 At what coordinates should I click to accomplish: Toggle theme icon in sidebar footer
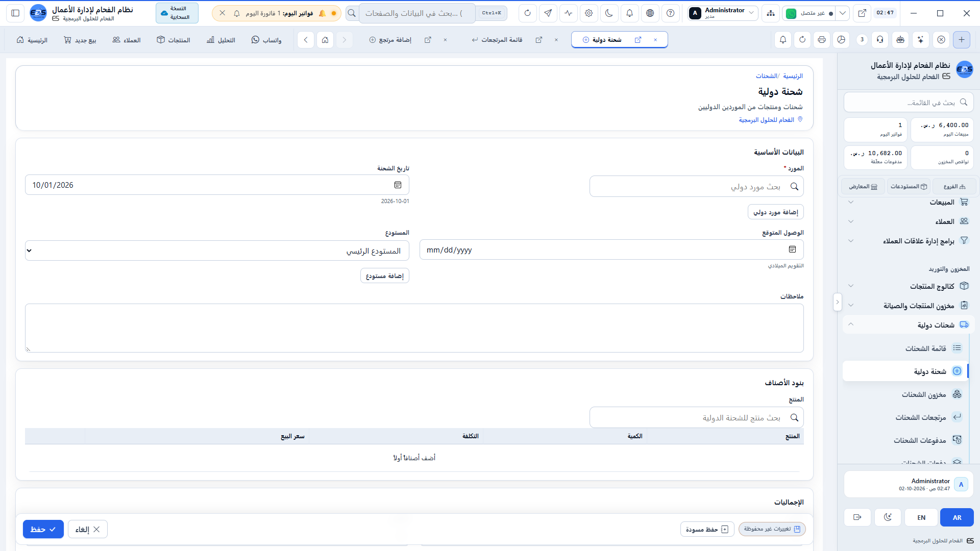point(888,517)
